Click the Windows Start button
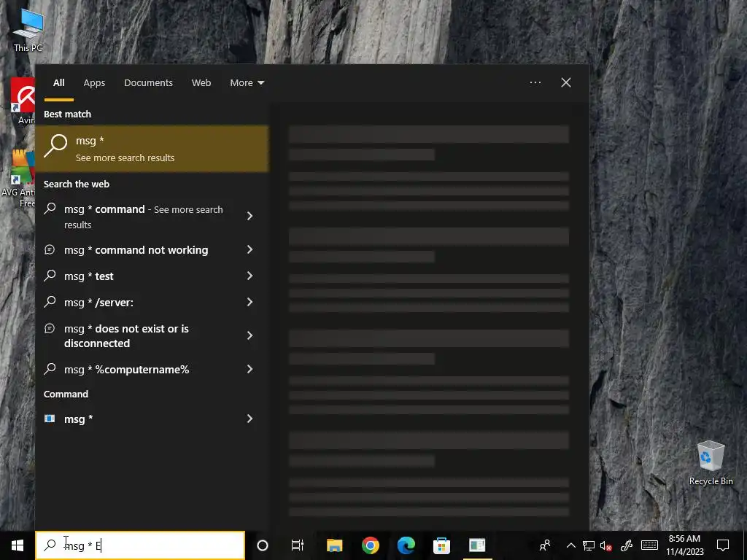This screenshot has height=560, width=747. (18, 545)
